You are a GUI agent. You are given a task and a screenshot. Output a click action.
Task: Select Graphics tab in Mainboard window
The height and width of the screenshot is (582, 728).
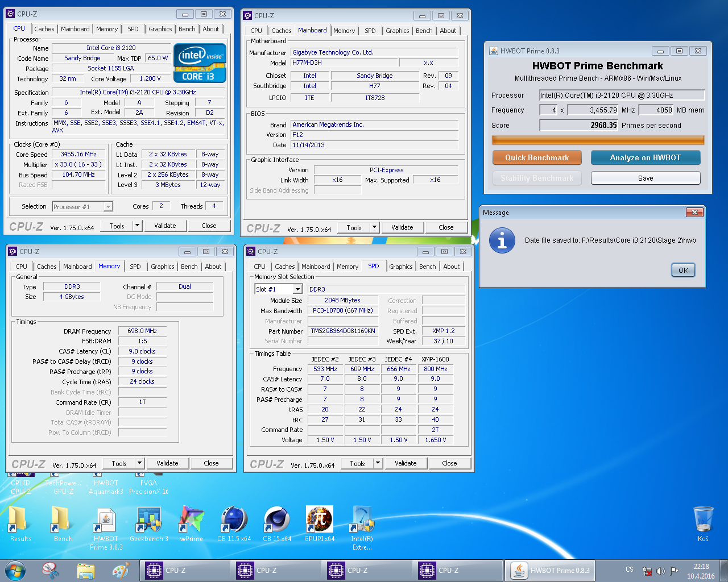click(x=397, y=31)
